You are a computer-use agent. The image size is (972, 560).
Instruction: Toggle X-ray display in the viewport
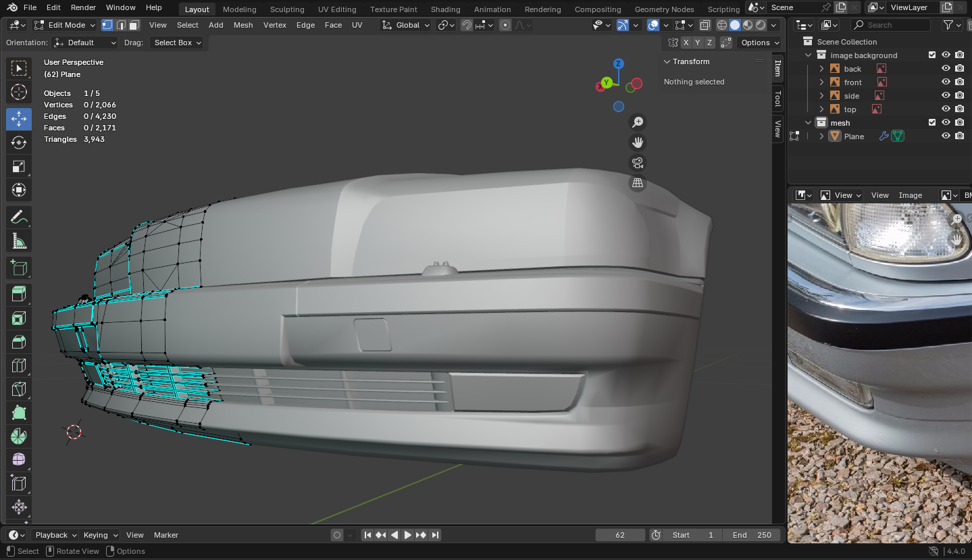705,25
